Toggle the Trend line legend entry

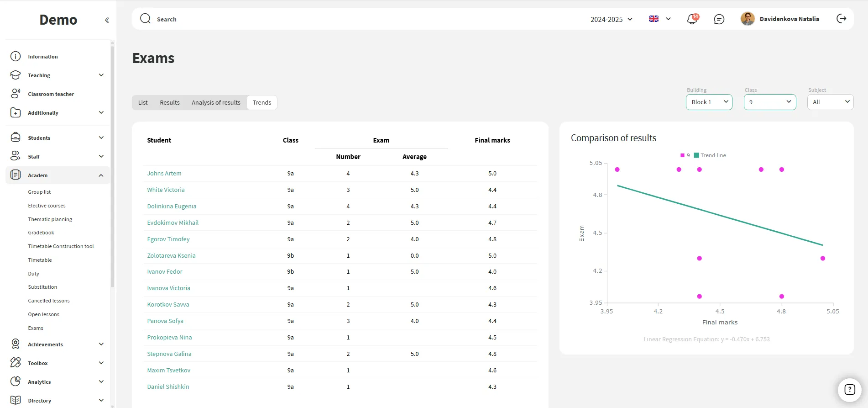(x=710, y=155)
